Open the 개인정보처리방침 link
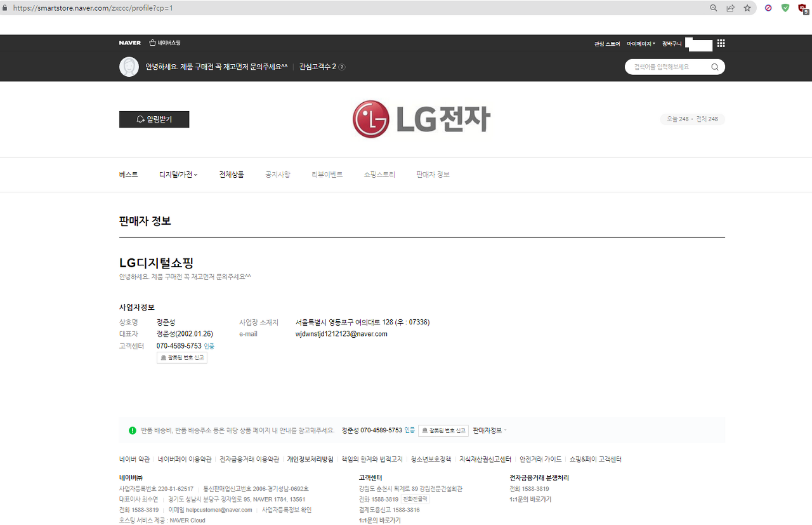Image resolution: width=812 pixels, height=525 pixels. (x=310, y=459)
